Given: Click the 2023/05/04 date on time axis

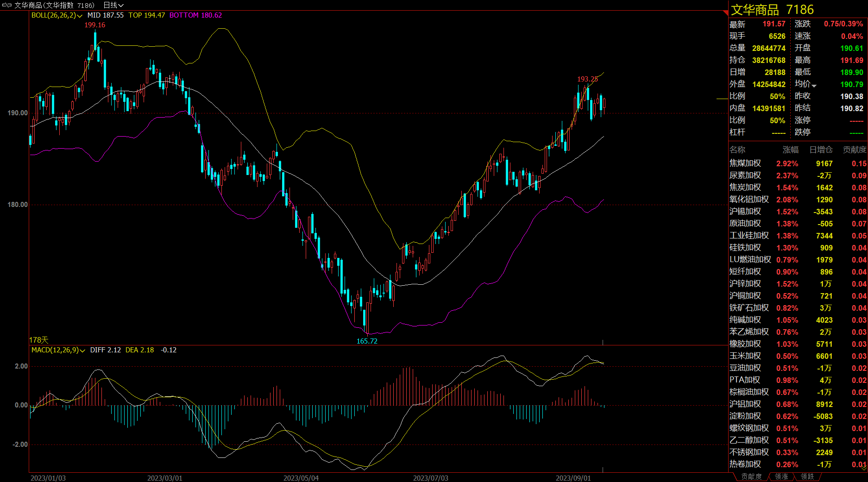Looking at the screenshot, I should pos(301,478).
